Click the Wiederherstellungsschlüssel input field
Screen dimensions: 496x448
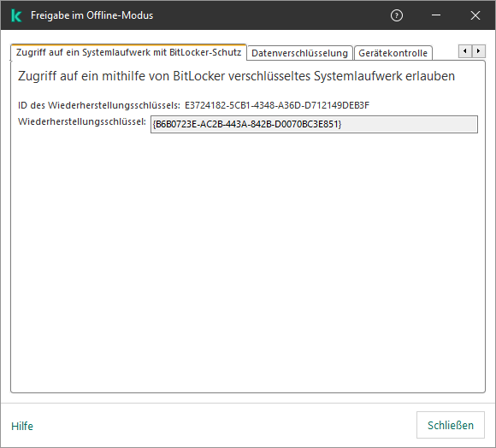(314, 124)
